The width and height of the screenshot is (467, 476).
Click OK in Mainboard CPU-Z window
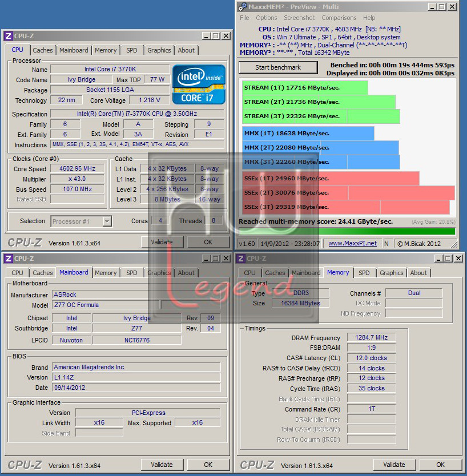[x=208, y=465]
